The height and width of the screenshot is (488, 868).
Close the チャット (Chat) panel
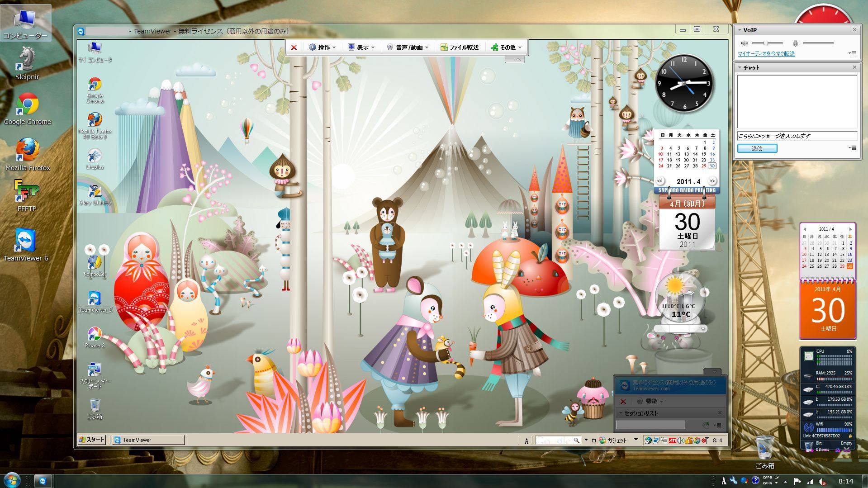pos(854,67)
